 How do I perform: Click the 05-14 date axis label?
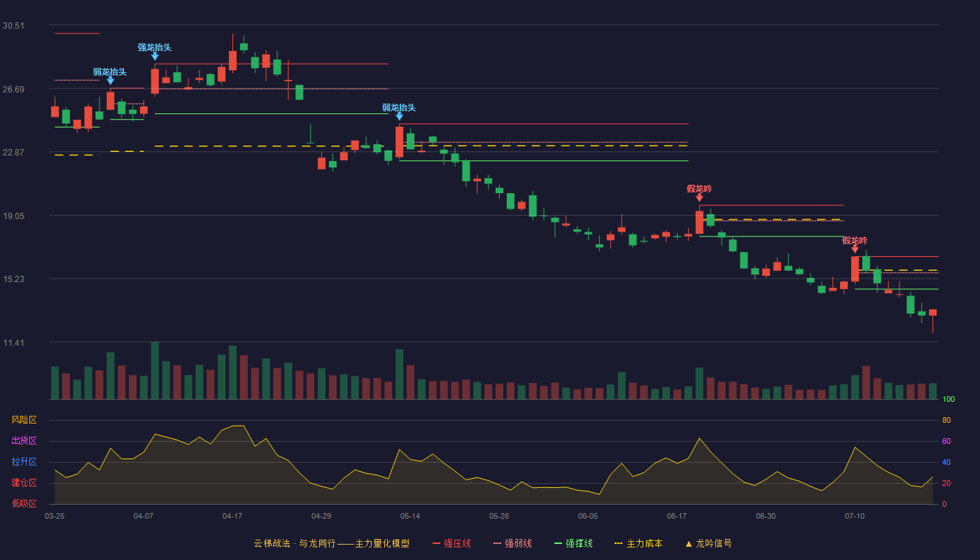tap(410, 516)
